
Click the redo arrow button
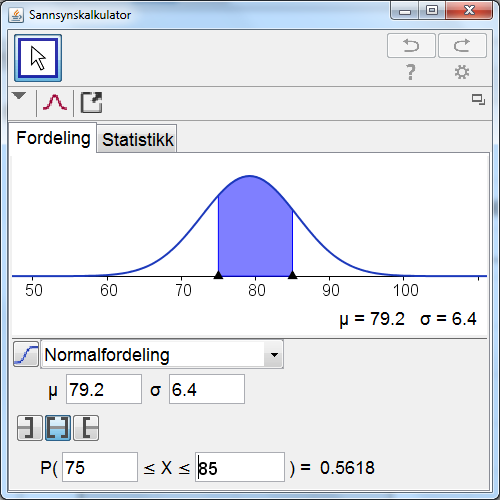coord(462,46)
